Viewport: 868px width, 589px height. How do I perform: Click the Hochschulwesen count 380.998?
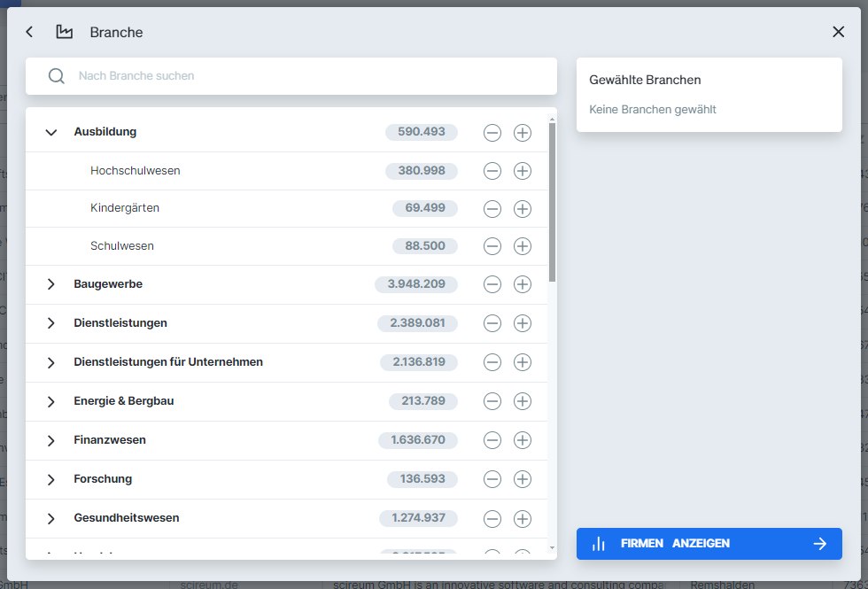(422, 170)
